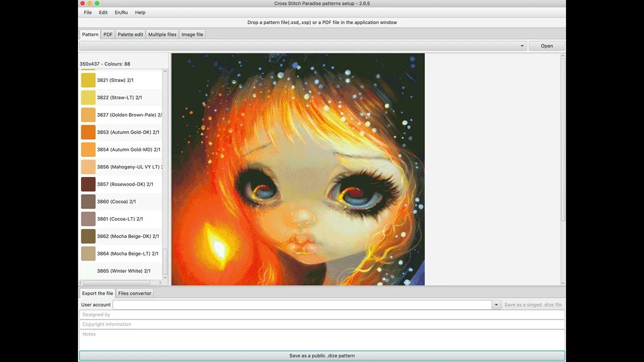This screenshot has height=362, width=644.
Task: Open the En/Ru language menu
Action: tap(121, 13)
